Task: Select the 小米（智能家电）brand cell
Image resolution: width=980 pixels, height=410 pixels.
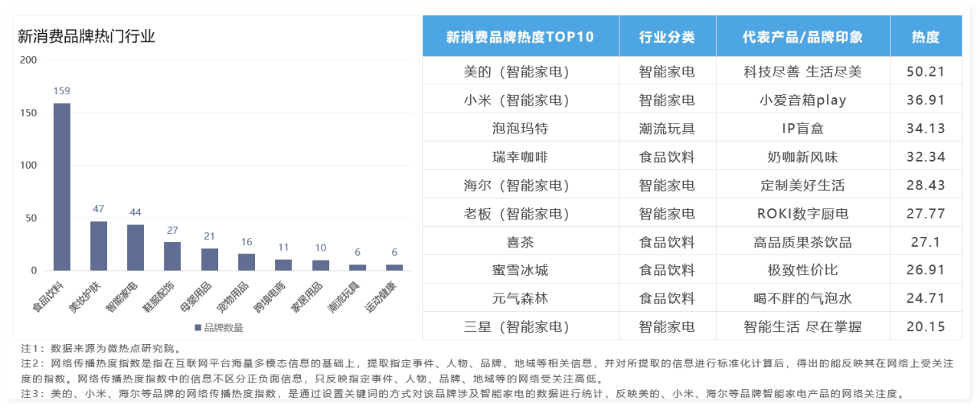Action: (521, 100)
